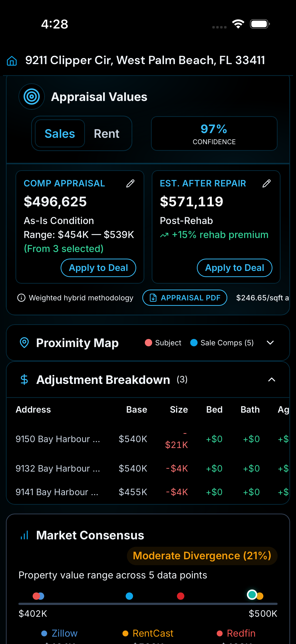296x644 pixels.
Task: Tap the info icon next to Weighted hybrid methodology
Action: pyautogui.click(x=22, y=297)
